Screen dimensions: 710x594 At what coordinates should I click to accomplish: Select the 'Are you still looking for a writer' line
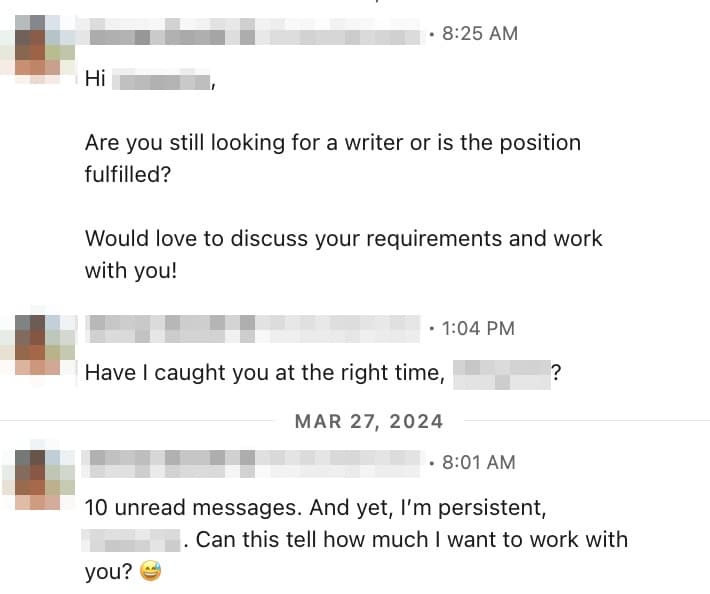[333, 143]
